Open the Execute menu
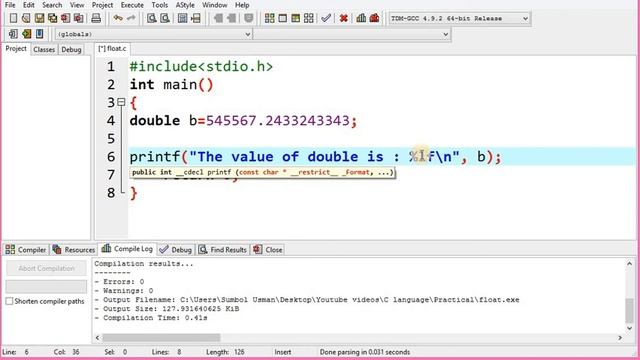 pos(132,5)
